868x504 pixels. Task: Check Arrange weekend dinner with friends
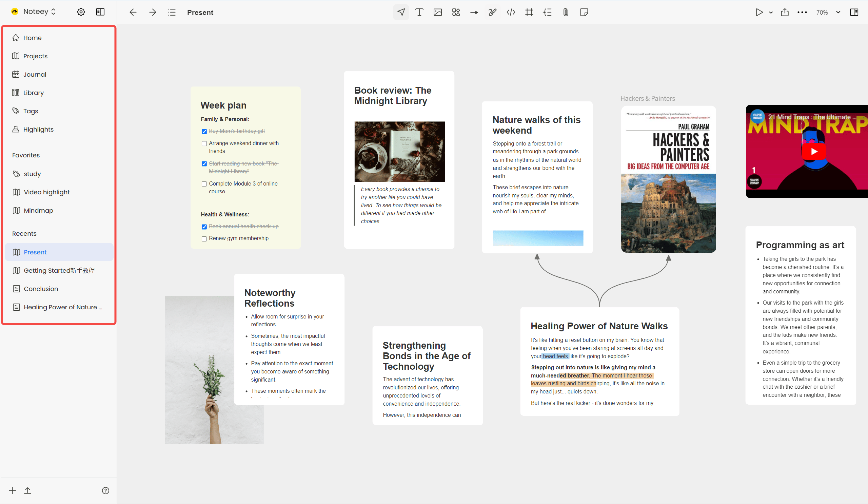coord(204,144)
